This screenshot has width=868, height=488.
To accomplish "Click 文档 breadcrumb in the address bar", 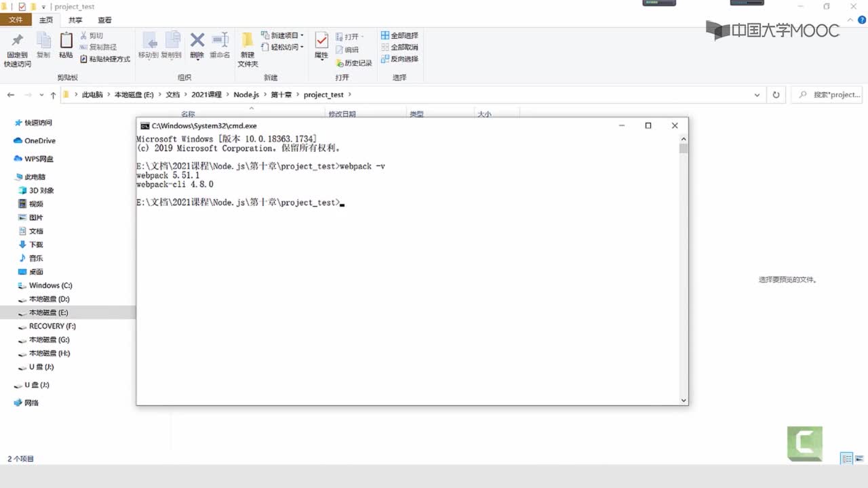I will tap(173, 95).
